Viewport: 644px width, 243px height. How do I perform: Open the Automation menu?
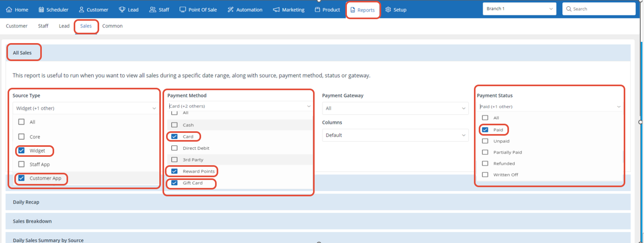245,10
